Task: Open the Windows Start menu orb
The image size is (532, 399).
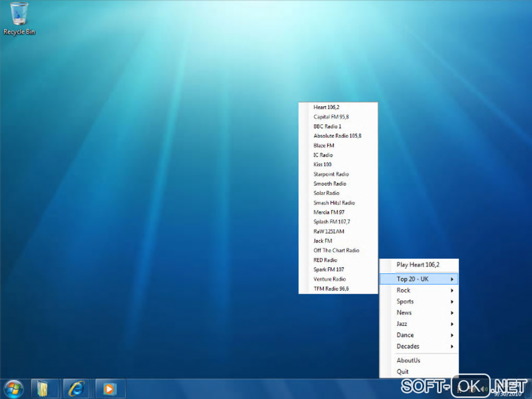Action: pos(14,389)
